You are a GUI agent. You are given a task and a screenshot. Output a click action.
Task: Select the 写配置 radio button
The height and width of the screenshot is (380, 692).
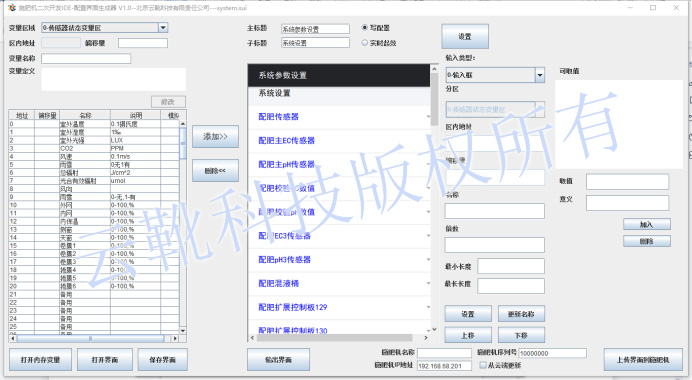point(365,28)
